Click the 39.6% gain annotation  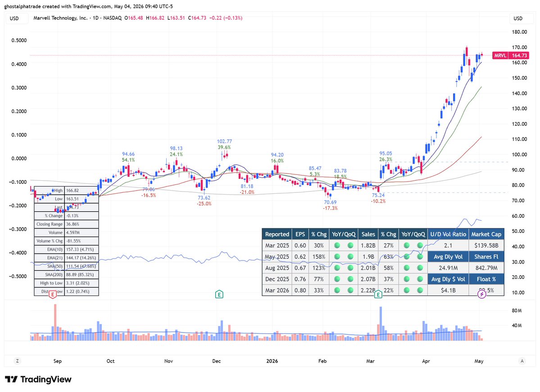(224, 147)
